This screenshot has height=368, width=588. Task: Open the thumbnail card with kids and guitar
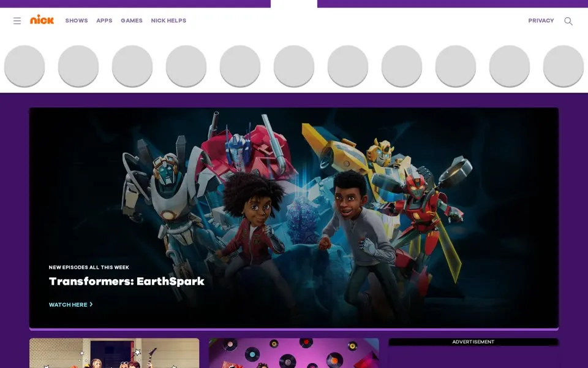click(x=115, y=353)
